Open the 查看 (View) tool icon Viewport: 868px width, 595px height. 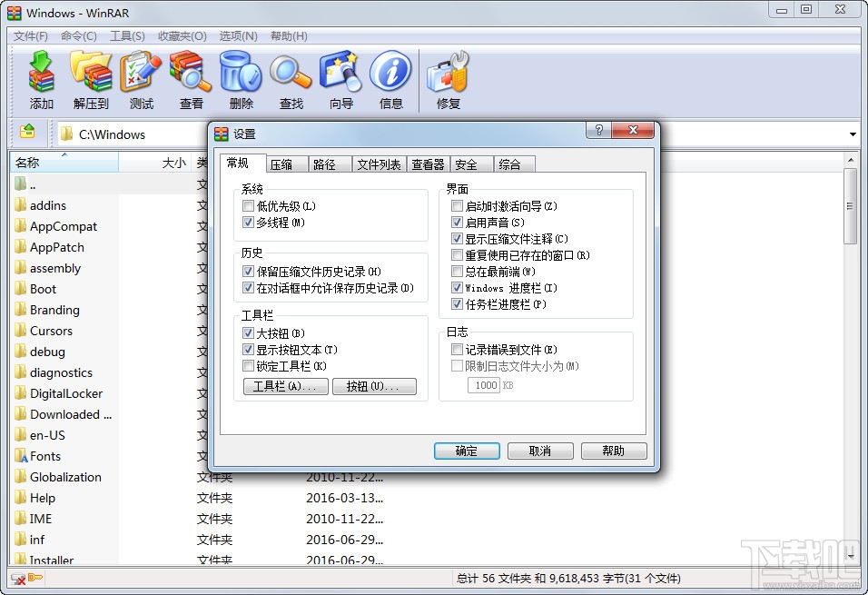pos(191,79)
